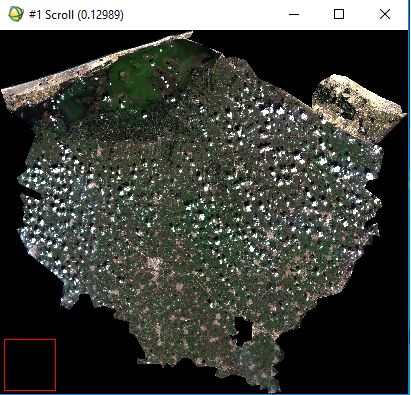
Task: Click inside the red scroll view box
Action: (30, 365)
